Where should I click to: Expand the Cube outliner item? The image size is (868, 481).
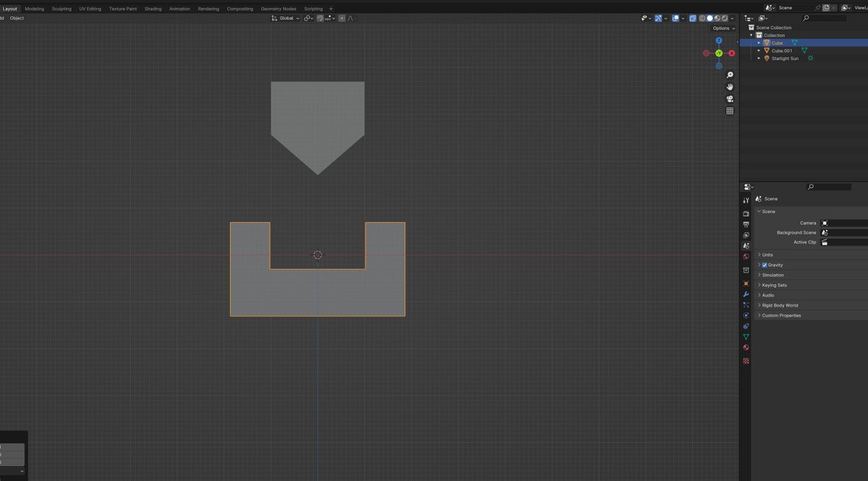point(759,43)
